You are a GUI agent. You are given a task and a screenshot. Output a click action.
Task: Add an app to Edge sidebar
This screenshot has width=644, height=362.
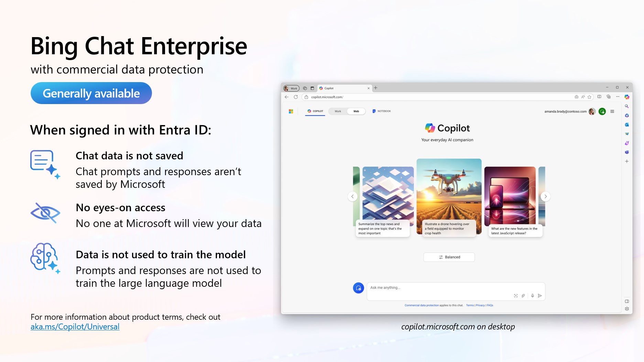tap(627, 161)
